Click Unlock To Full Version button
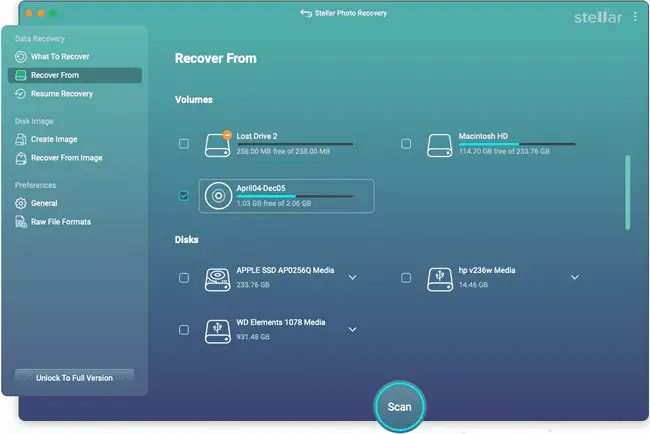The width and height of the screenshot is (650, 434). [x=74, y=377]
